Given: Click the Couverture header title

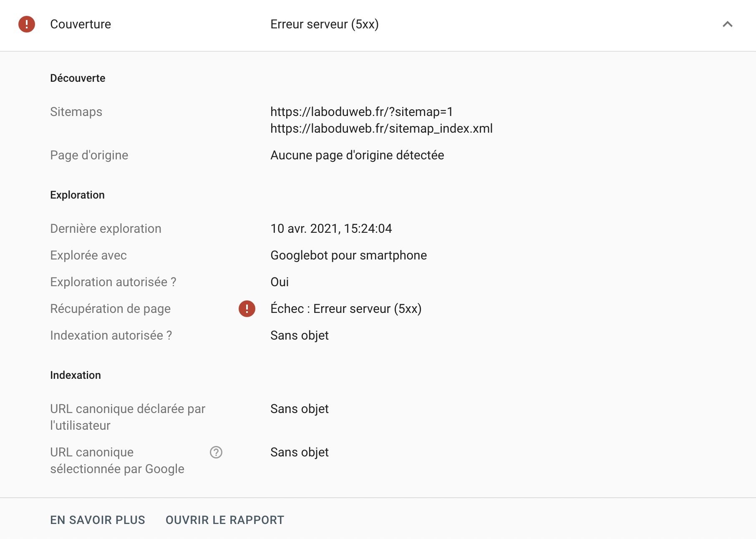Looking at the screenshot, I should click(x=81, y=24).
